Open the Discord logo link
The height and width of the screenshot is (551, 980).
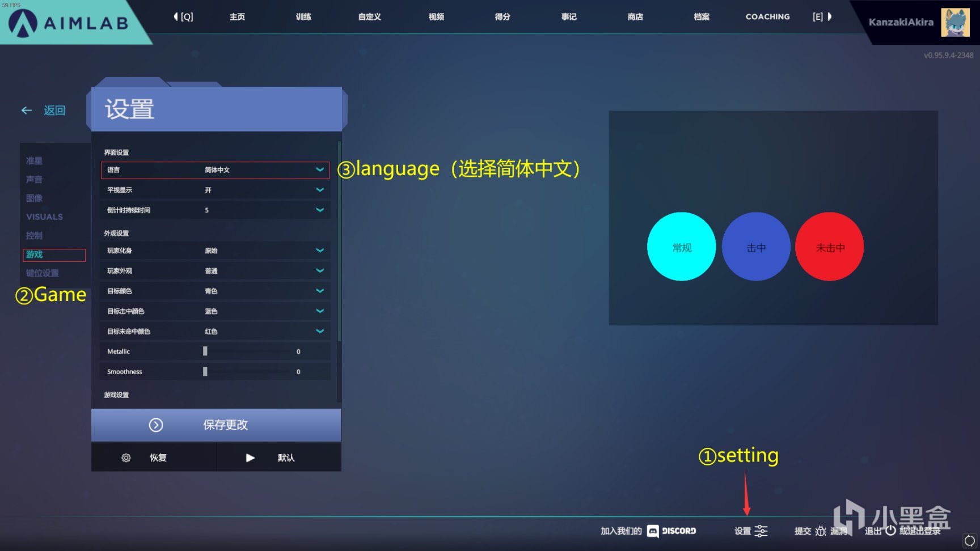[x=672, y=531]
